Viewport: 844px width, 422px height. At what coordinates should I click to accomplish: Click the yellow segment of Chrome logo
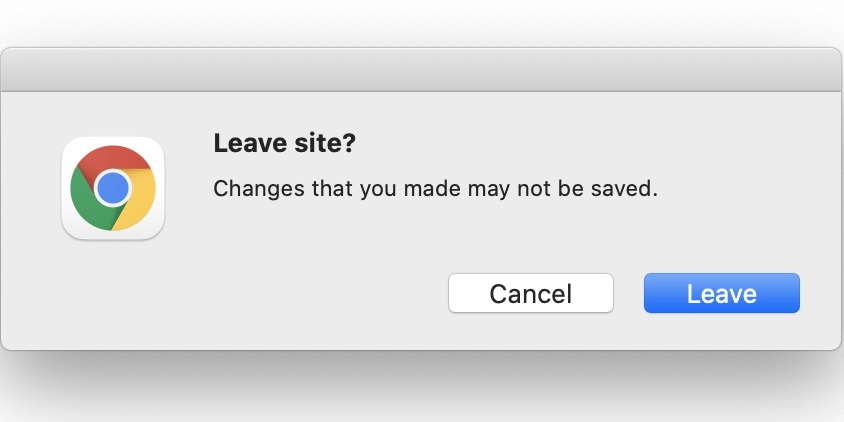(139, 200)
